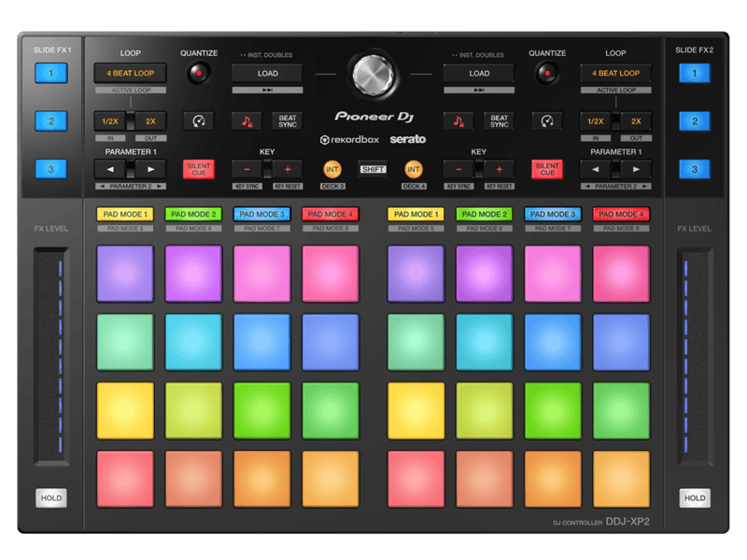This screenshot has height=560, width=747.
Task: Engage the 4 BEAT LOOP on the left deck
Action: click(131, 73)
